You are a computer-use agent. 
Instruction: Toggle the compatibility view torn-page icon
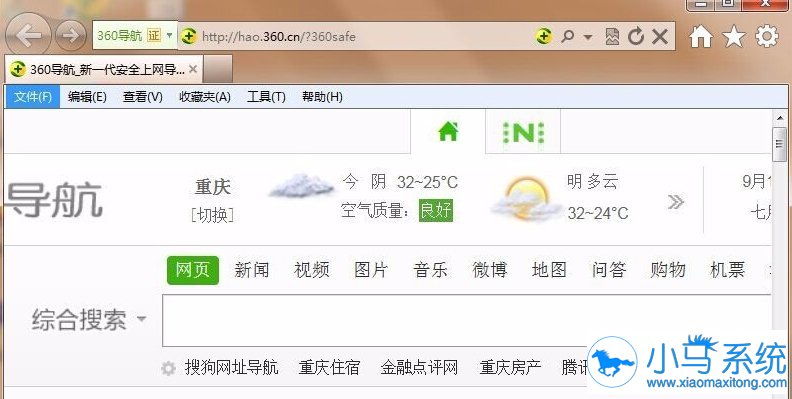tap(612, 36)
